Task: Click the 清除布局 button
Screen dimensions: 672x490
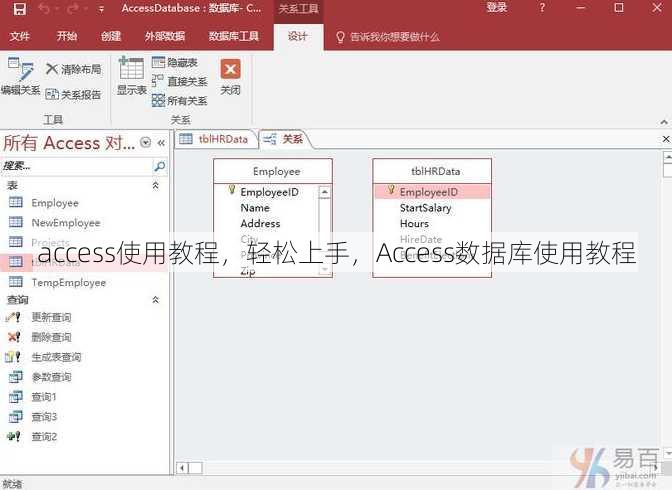Action: point(74,69)
